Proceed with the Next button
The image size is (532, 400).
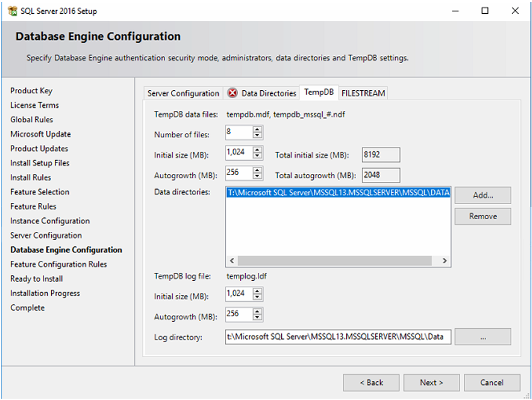pos(432,383)
